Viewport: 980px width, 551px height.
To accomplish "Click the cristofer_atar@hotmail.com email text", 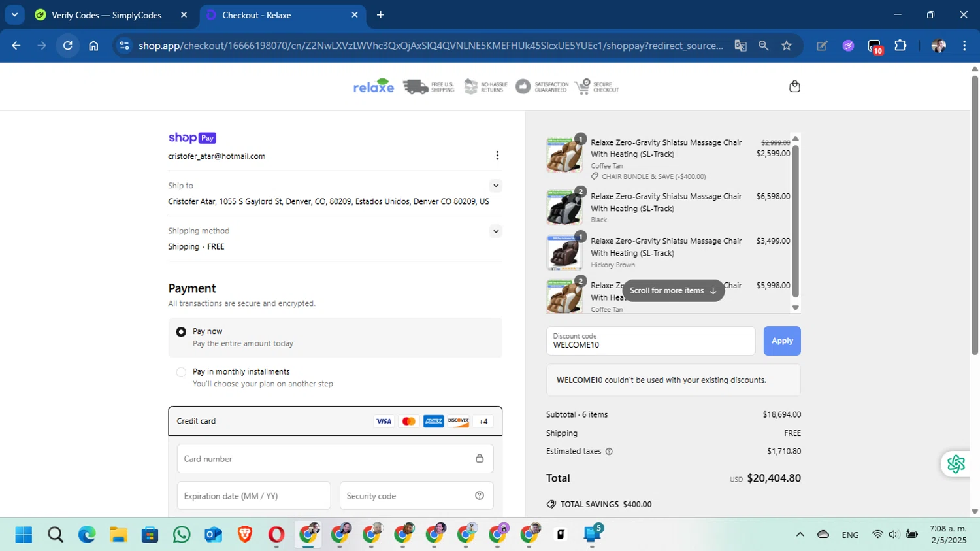I will (x=216, y=156).
